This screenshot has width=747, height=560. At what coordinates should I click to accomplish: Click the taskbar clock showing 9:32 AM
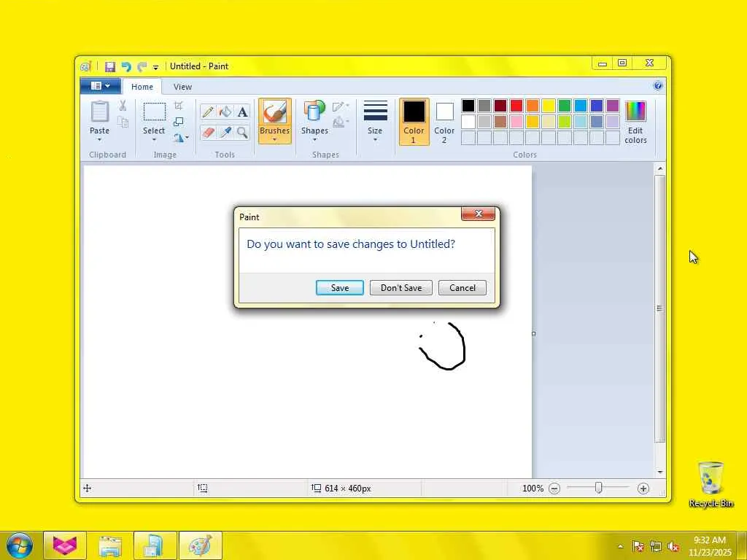tap(709, 546)
